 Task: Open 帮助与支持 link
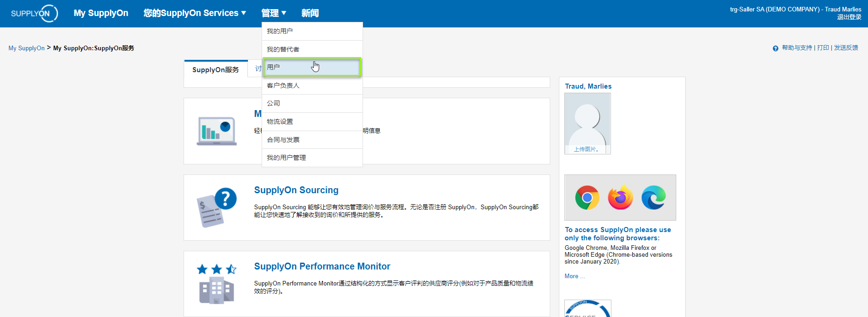(x=797, y=48)
